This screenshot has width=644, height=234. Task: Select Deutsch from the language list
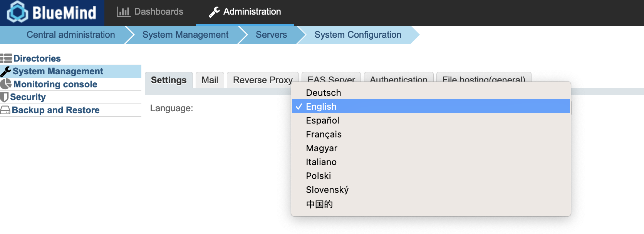coord(323,93)
